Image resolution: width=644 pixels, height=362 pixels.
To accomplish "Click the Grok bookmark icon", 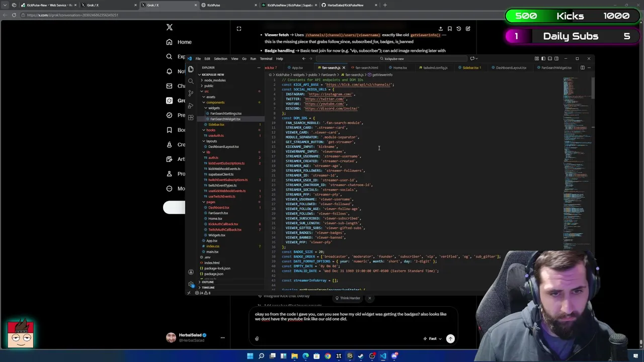I will click(450, 29).
